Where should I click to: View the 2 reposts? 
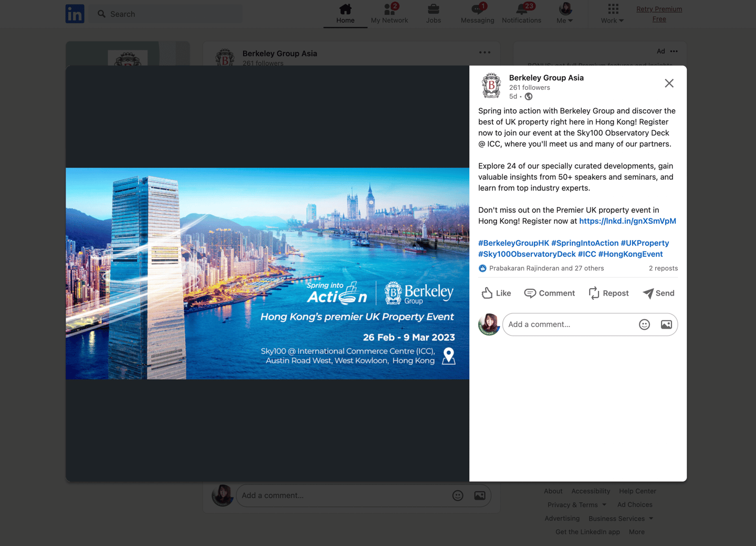pyautogui.click(x=663, y=268)
